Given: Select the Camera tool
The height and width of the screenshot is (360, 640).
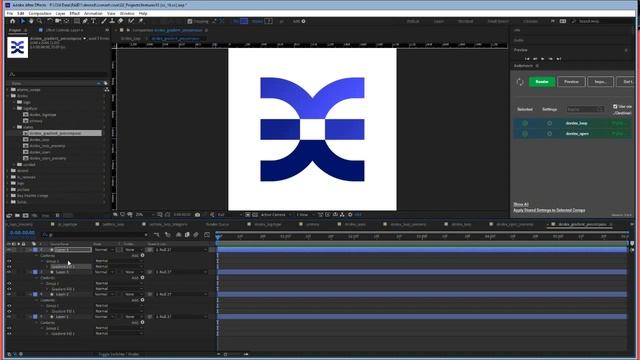Looking at the screenshot, I should click(x=58, y=21).
